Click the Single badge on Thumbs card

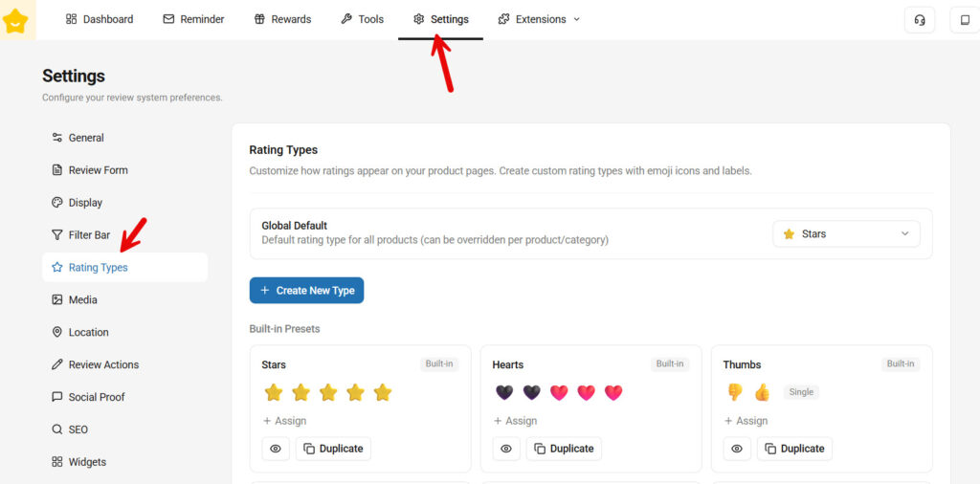801,392
